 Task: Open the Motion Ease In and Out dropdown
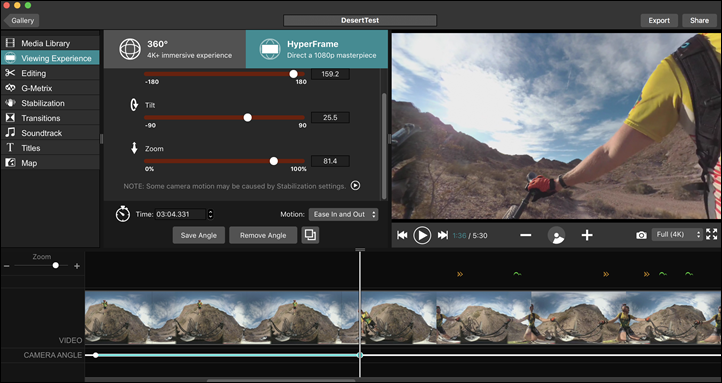tap(344, 214)
